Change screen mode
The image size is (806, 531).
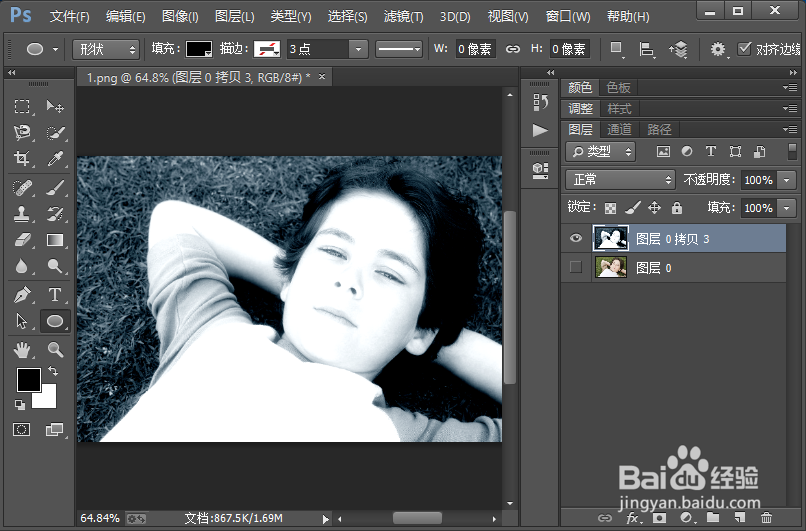click(x=54, y=429)
